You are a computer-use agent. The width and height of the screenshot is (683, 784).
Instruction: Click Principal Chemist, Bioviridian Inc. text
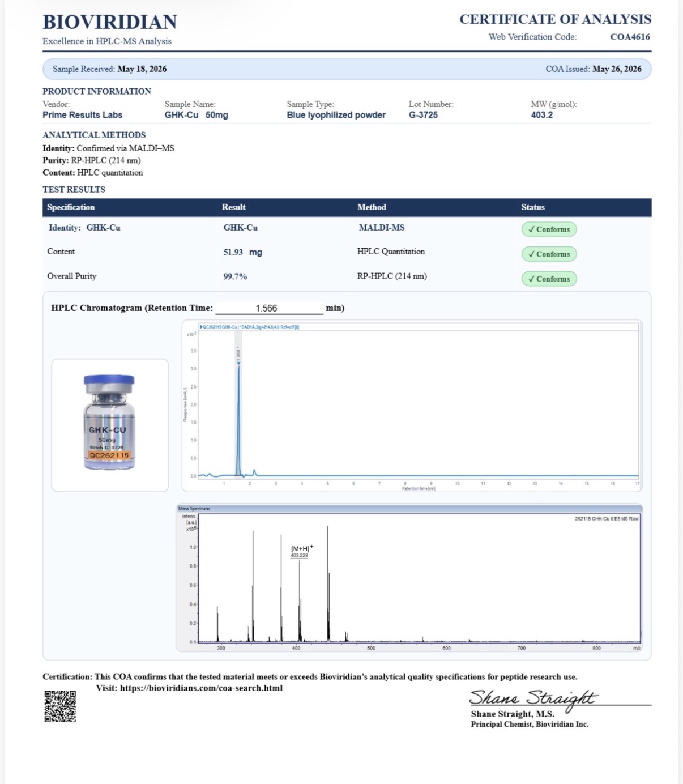coord(530,725)
